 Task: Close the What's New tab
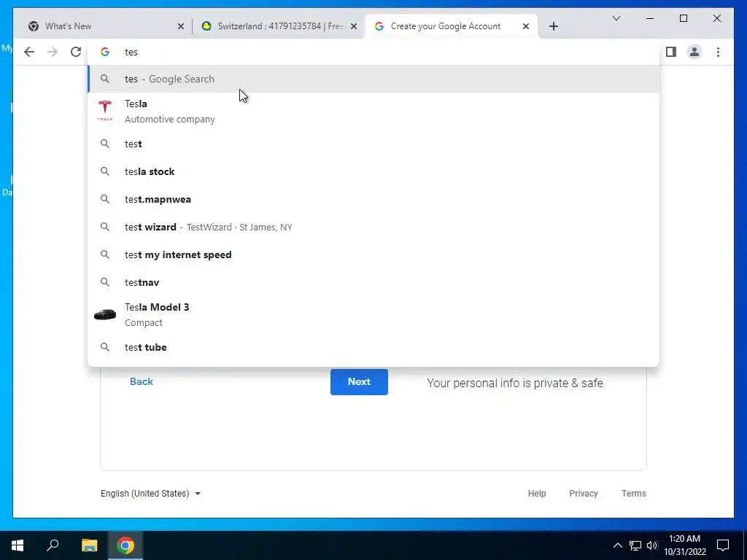point(181,26)
